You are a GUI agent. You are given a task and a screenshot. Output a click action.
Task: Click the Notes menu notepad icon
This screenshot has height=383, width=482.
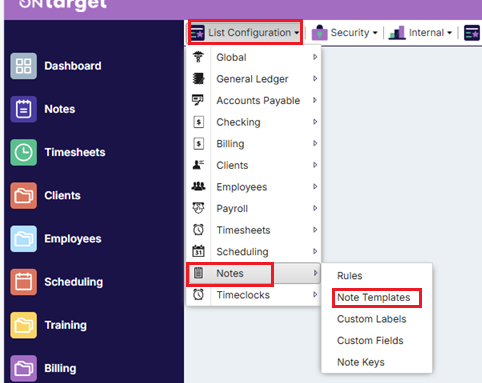tap(198, 273)
